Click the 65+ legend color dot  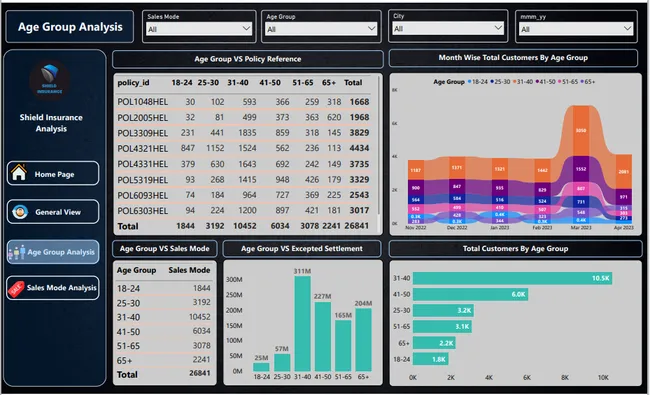pos(582,82)
